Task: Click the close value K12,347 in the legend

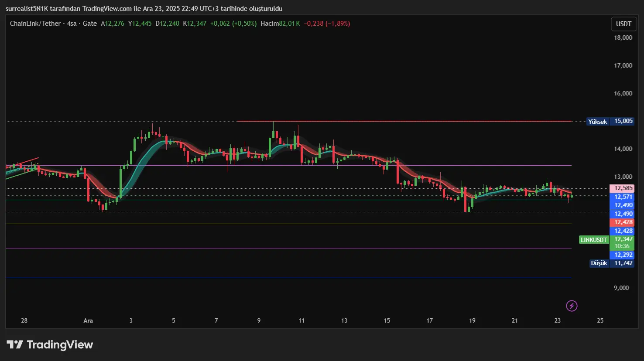Action: click(195, 24)
